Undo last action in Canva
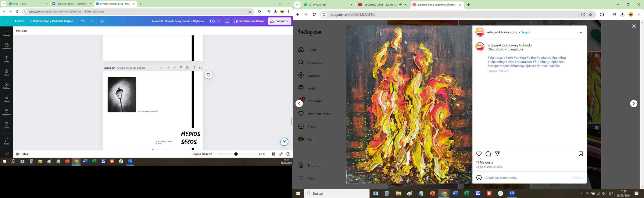Viewport: 644px width, 198px height. pos(83,21)
